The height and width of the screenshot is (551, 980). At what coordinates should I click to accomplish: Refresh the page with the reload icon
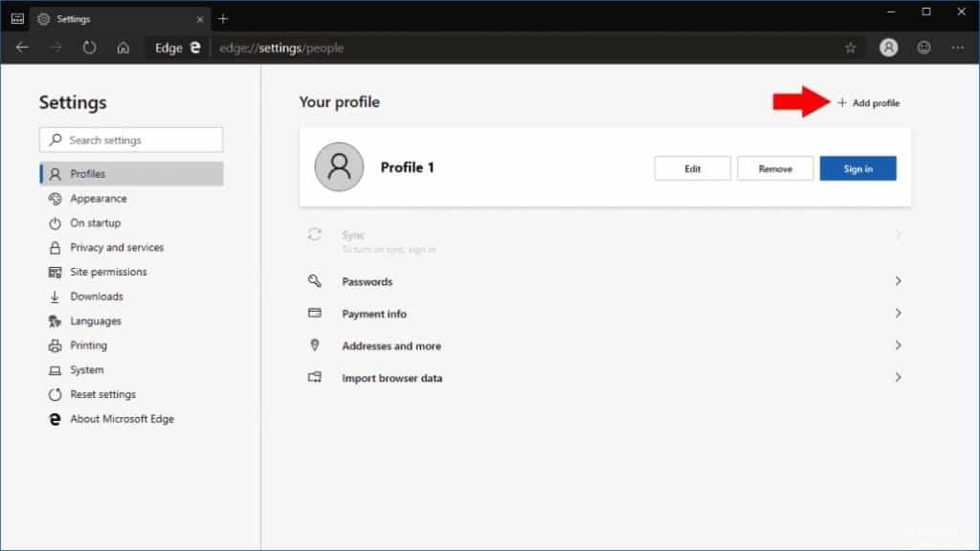[x=89, y=47]
